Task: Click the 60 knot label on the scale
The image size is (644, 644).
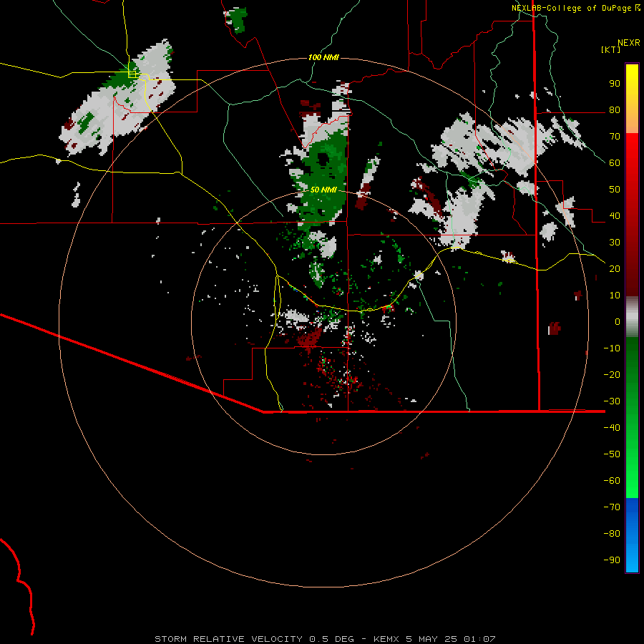Action: [615, 162]
